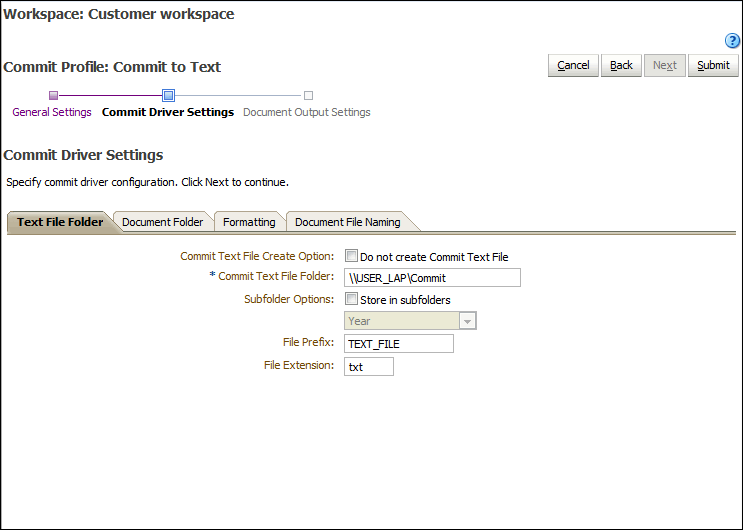Click the General Settings train stop marker
This screenshot has width=743, height=530.
[x=54, y=96]
